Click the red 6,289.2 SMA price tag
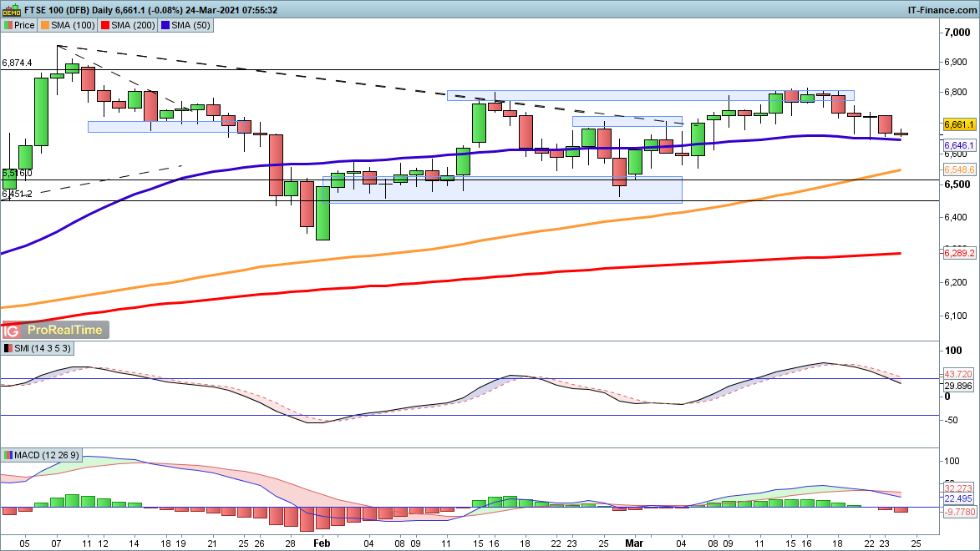Screen dimensions: 980x551 pyautogui.click(x=959, y=253)
